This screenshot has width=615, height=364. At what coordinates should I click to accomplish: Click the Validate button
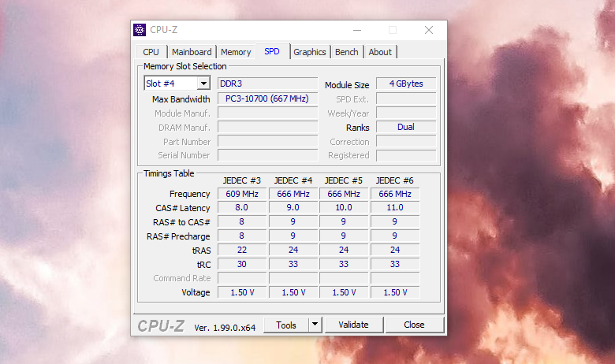[354, 325]
